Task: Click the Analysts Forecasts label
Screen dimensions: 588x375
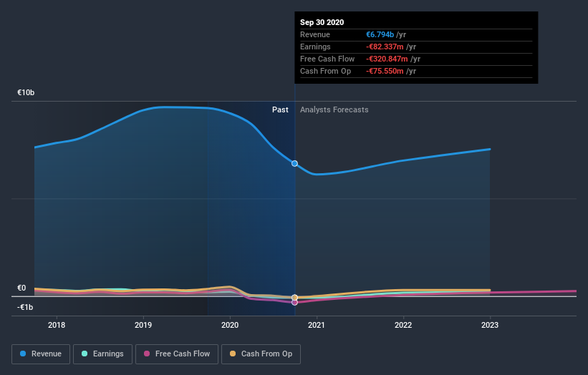Action: tap(334, 109)
